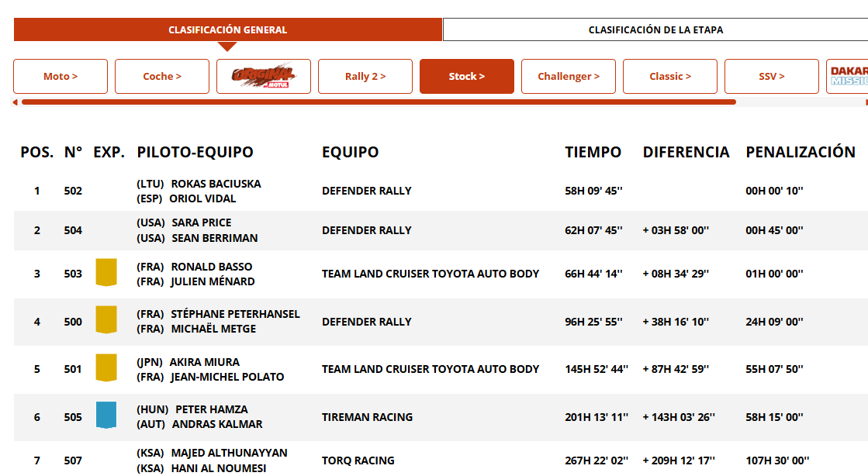The height and width of the screenshot is (476, 868).
Task: Click the time 145H 52' 44''
Action: (x=597, y=369)
